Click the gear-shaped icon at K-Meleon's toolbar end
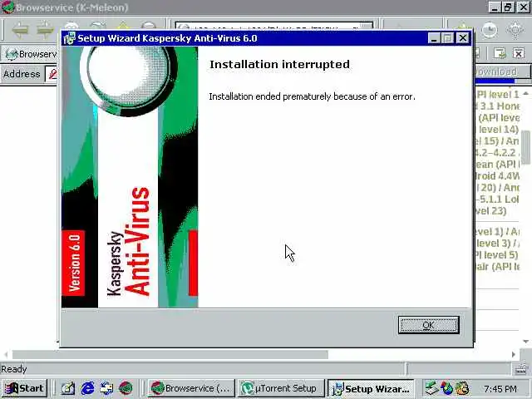The width and height of the screenshot is (532, 399). point(515,30)
